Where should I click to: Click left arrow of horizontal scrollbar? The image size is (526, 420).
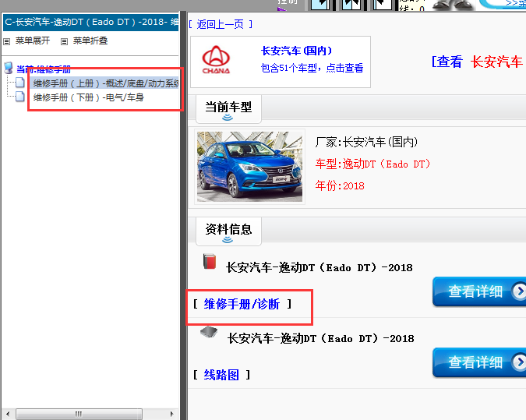pyautogui.click(x=8, y=414)
